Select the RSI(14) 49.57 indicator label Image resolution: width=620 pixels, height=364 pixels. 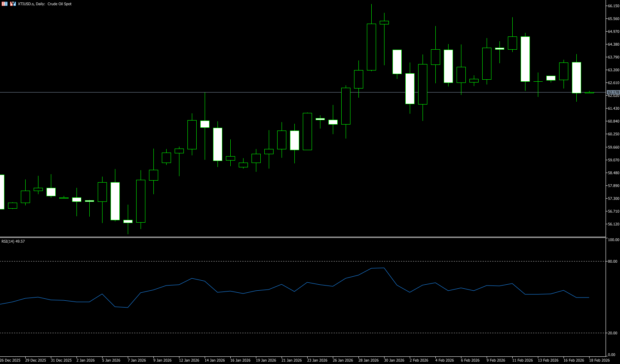click(x=13, y=241)
